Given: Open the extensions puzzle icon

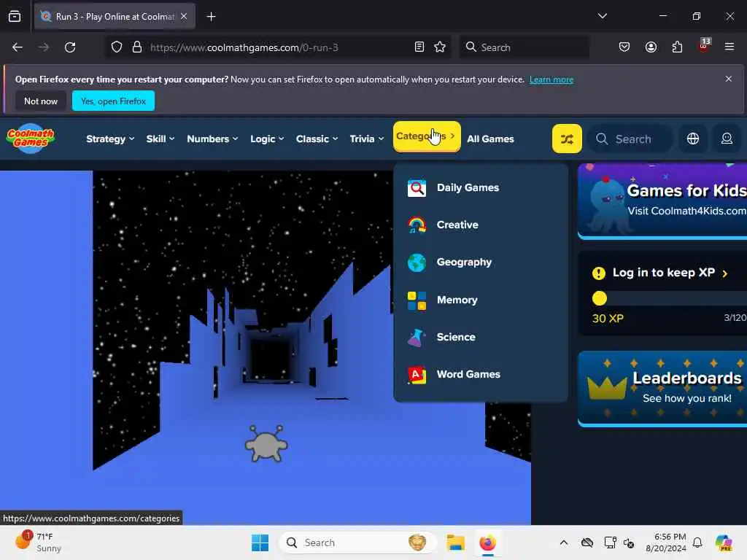Looking at the screenshot, I should (x=677, y=47).
